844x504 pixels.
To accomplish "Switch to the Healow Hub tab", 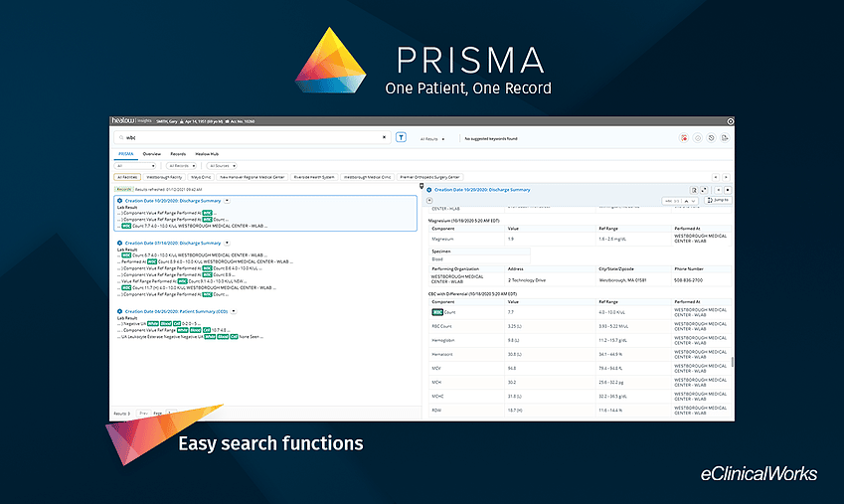I will [x=207, y=154].
